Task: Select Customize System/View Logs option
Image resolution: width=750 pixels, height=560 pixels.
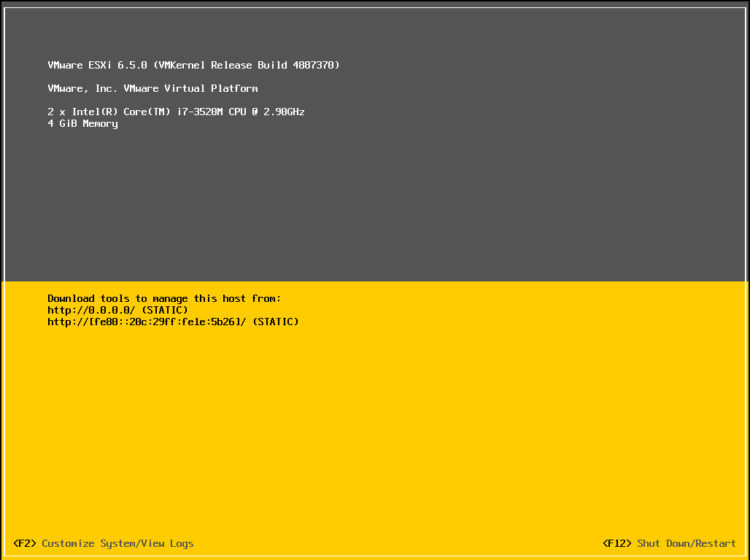Action: coord(117,543)
